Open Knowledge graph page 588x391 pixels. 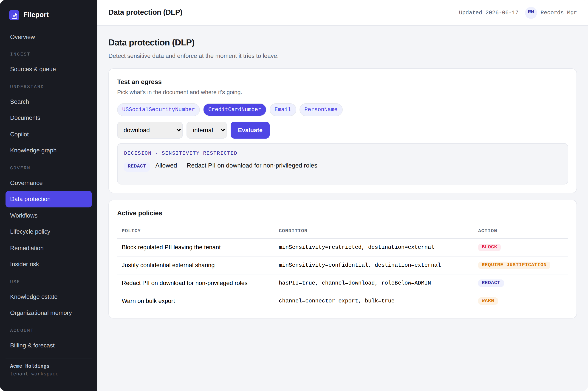click(x=48, y=151)
